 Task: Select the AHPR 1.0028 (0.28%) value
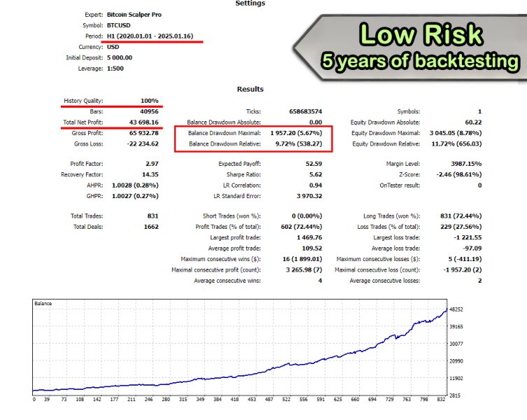coord(135,185)
